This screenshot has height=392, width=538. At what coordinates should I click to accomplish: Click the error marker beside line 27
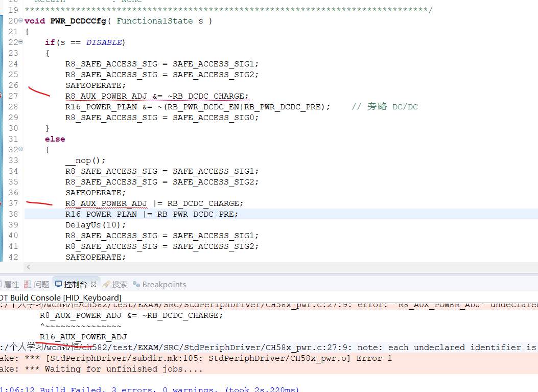click(x=1, y=96)
